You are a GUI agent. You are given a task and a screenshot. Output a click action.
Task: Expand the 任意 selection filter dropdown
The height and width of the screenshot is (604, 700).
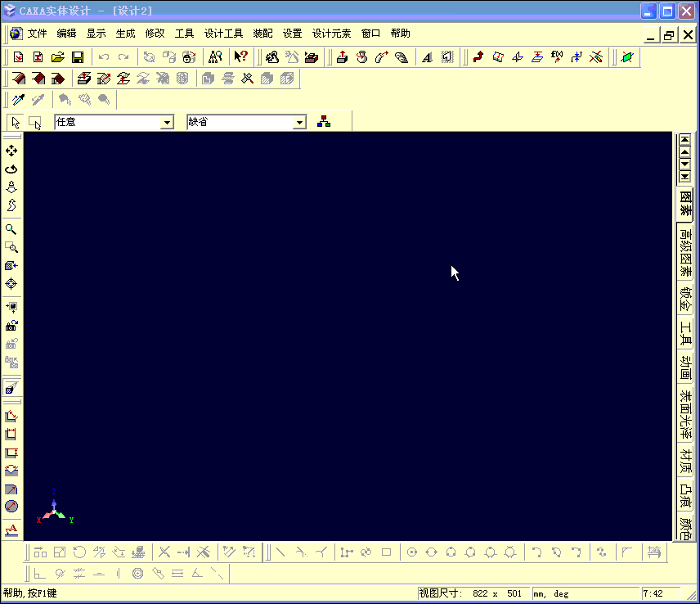coord(167,122)
